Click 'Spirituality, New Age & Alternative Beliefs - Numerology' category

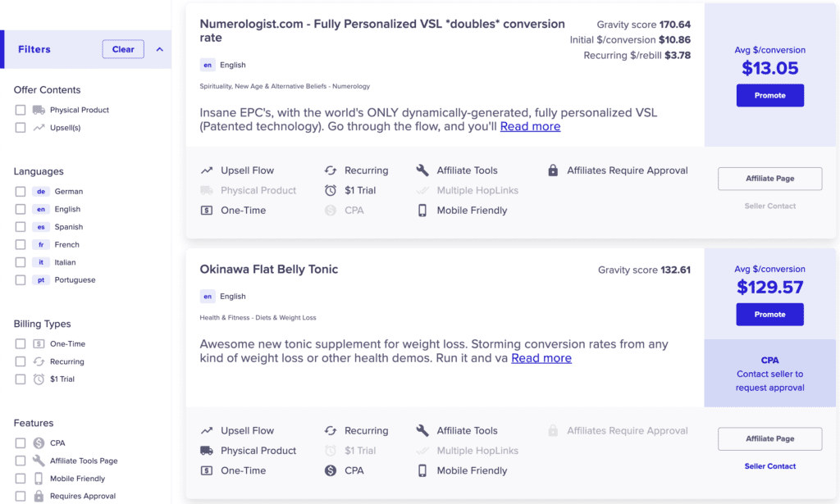click(x=285, y=86)
